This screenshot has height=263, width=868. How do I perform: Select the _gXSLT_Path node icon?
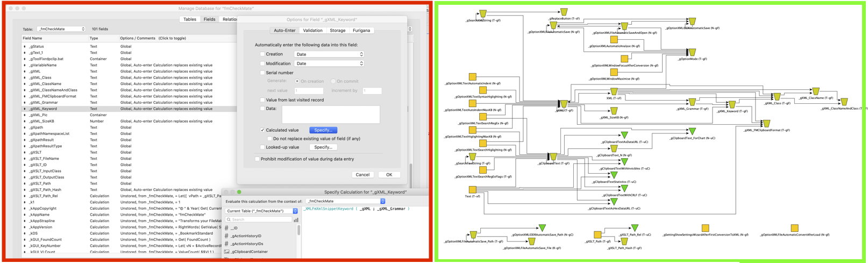click(597, 235)
